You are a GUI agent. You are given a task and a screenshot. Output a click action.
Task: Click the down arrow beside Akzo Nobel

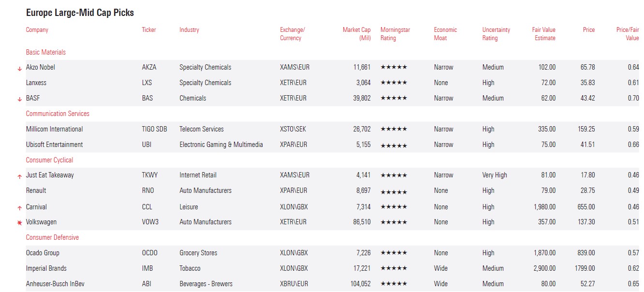(x=19, y=69)
